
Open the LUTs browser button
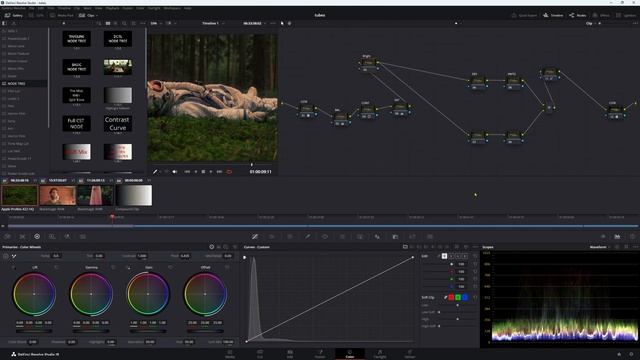coord(36,15)
